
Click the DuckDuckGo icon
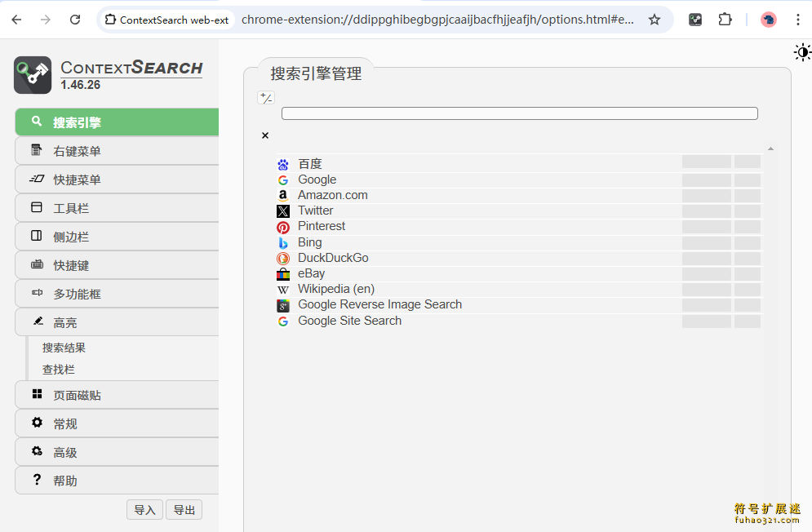pos(282,258)
